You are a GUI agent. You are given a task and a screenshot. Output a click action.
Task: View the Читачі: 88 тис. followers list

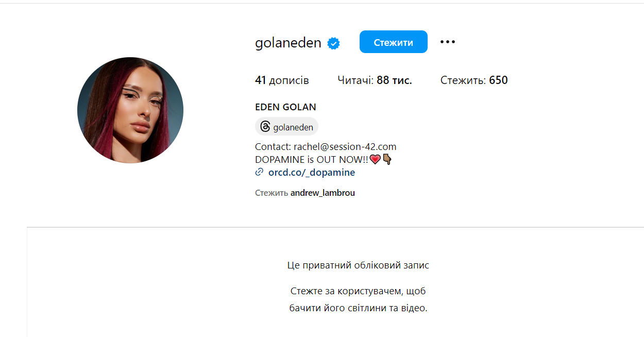(x=375, y=80)
